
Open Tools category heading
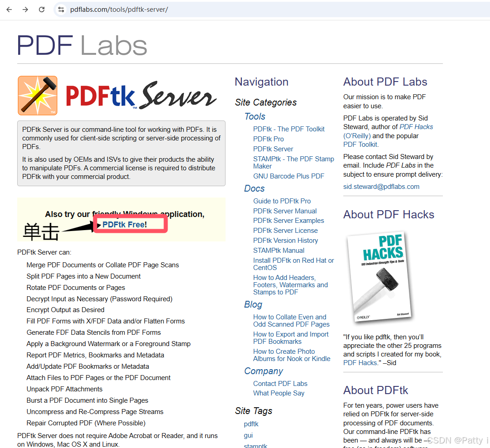[255, 116]
